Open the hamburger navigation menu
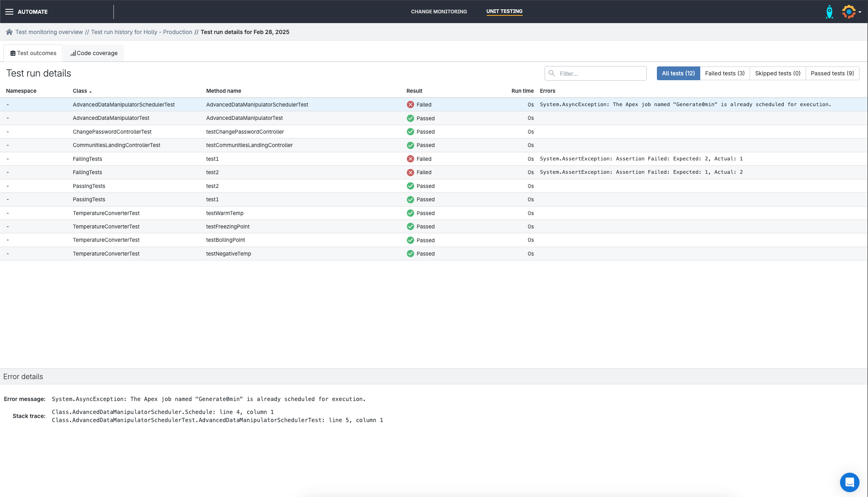The height and width of the screenshot is (497, 868). [x=9, y=12]
